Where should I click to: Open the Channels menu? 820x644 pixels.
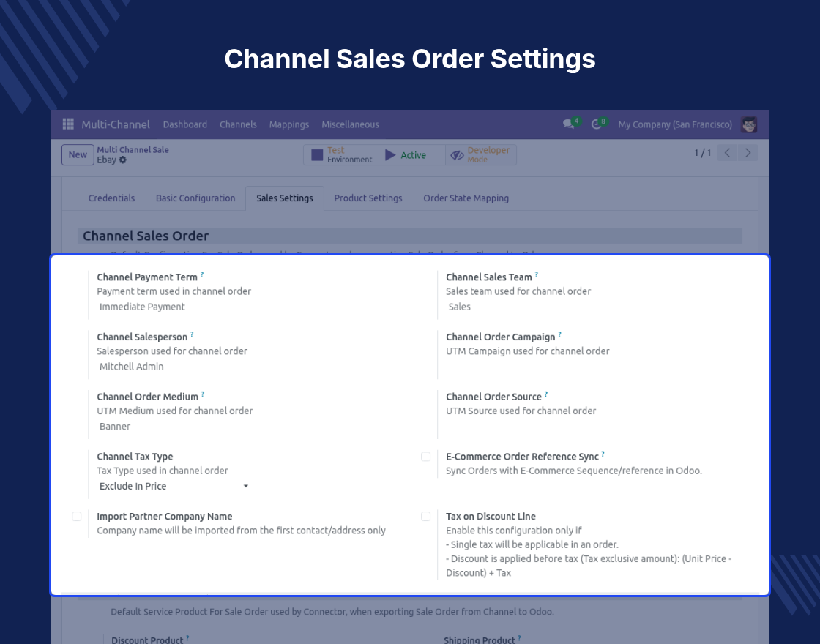click(238, 124)
